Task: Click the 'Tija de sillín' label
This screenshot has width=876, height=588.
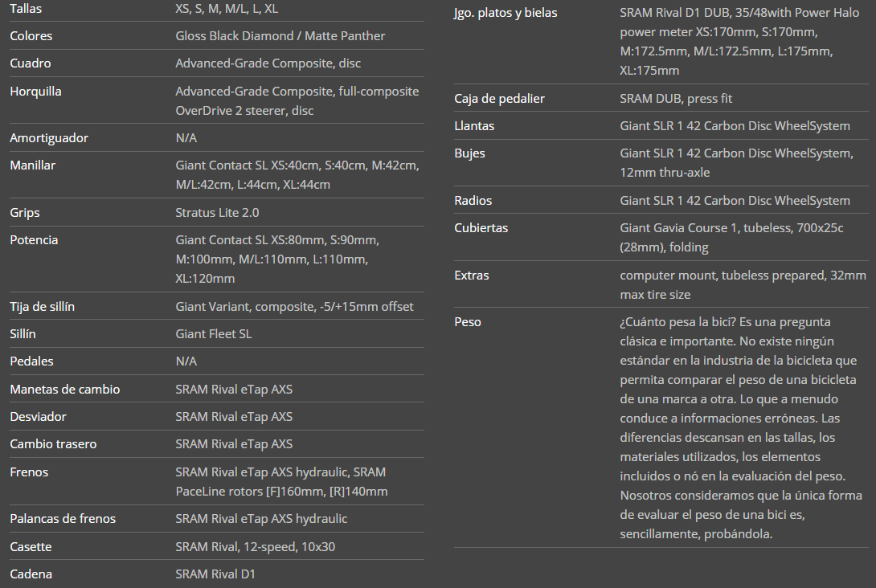Action: [x=42, y=307]
